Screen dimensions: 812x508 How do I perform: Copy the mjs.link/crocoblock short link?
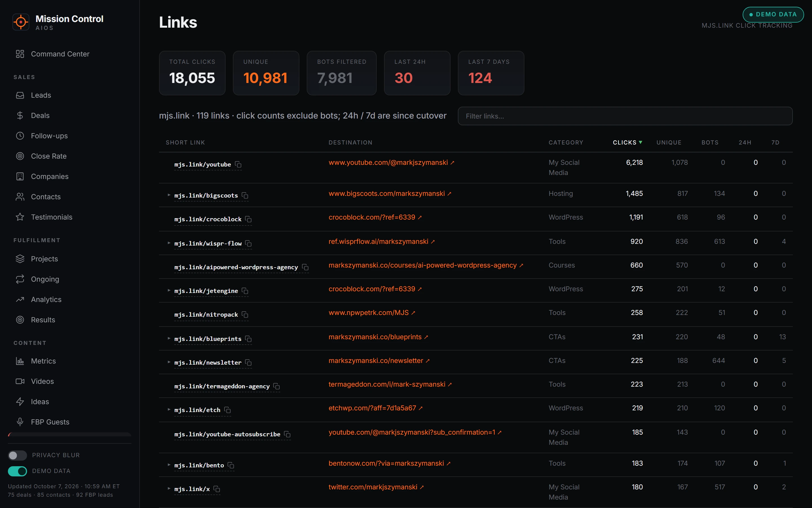click(x=249, y=219)
